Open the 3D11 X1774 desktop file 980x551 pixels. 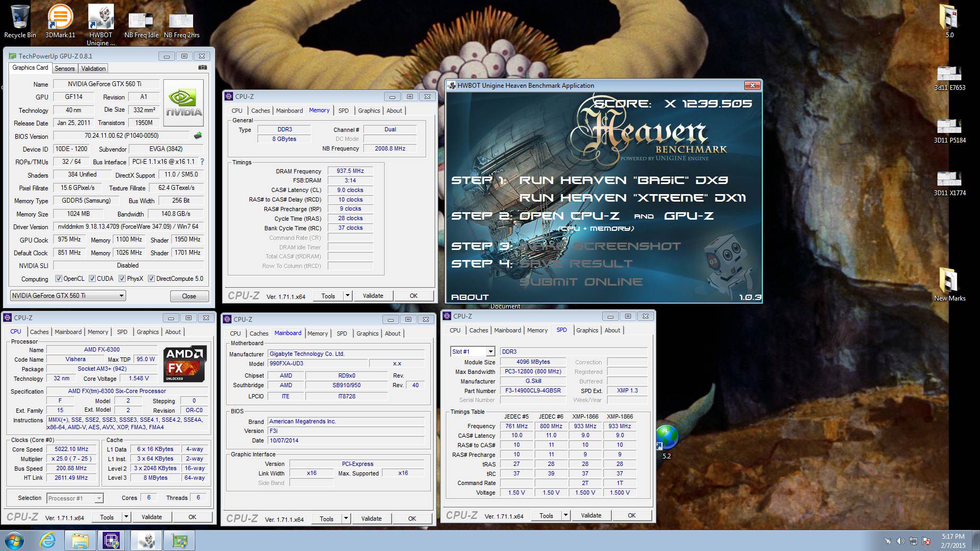point(949,183)
